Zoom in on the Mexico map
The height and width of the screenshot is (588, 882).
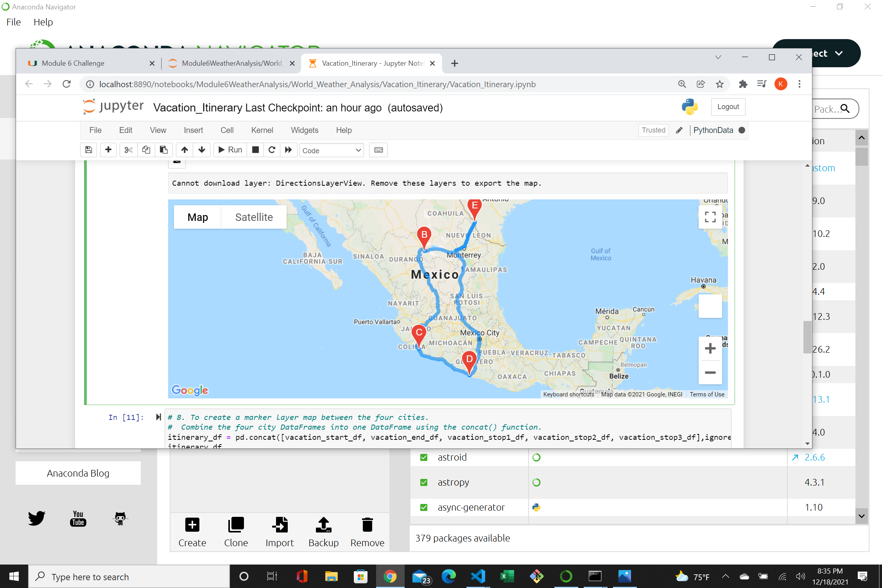[x=710, y=348]
